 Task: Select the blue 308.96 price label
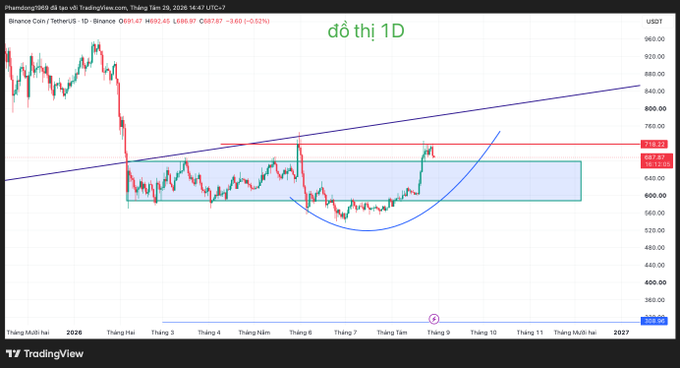tap(654, 321)
